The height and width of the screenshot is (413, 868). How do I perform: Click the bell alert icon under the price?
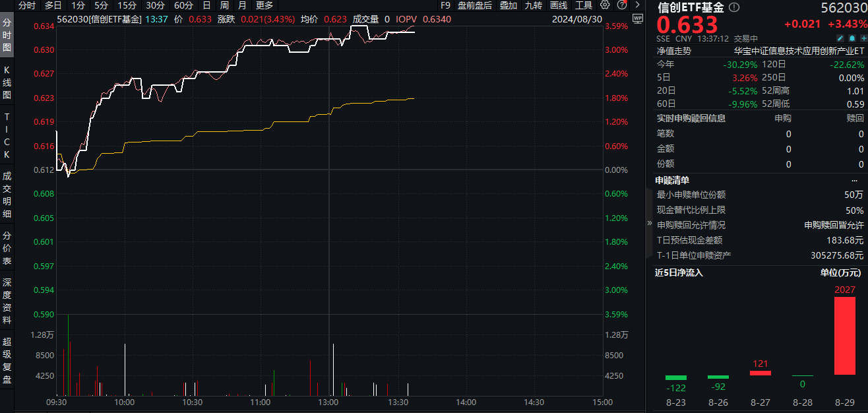pyautogui.click(x=852, y=38)
